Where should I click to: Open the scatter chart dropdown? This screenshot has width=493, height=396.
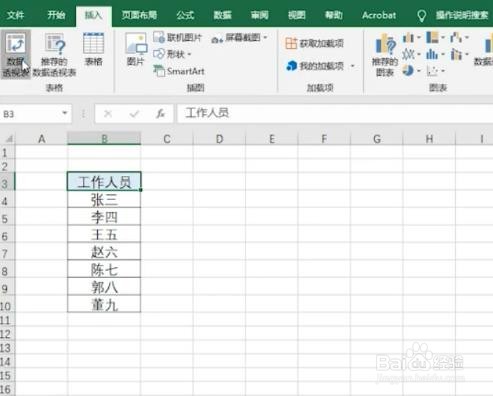click(x=435, y=70)
